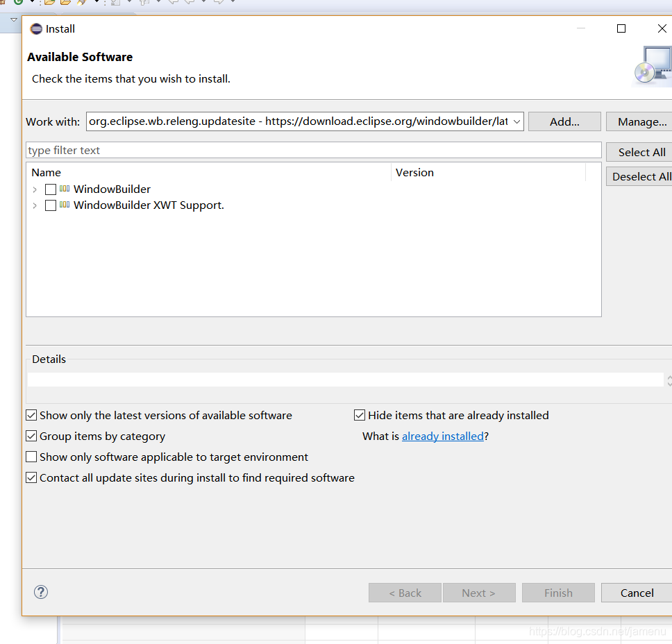672x644 pixels.
Task: Click the Deselect All button
Action: pyautogui.click(x=639, y=176)
